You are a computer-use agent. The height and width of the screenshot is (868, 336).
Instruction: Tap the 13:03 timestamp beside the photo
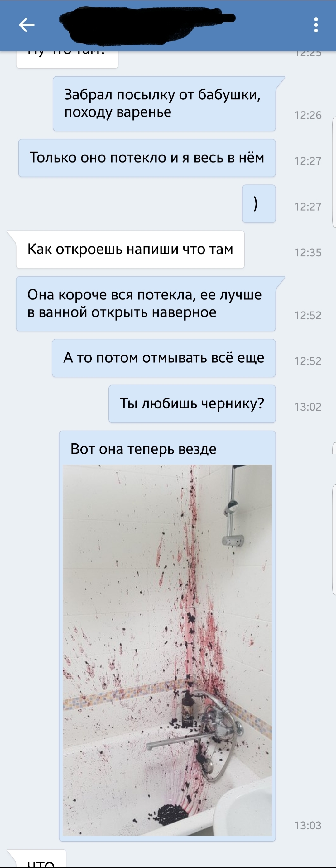tap(308, 826)
